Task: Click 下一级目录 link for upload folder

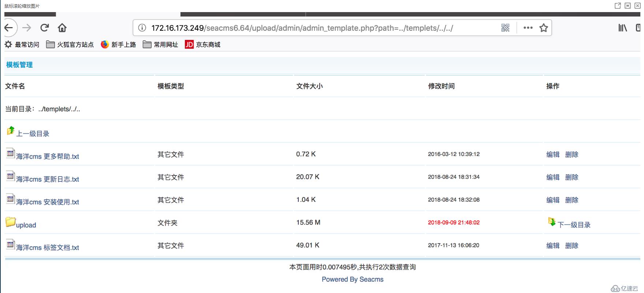Action: (574, 225)
